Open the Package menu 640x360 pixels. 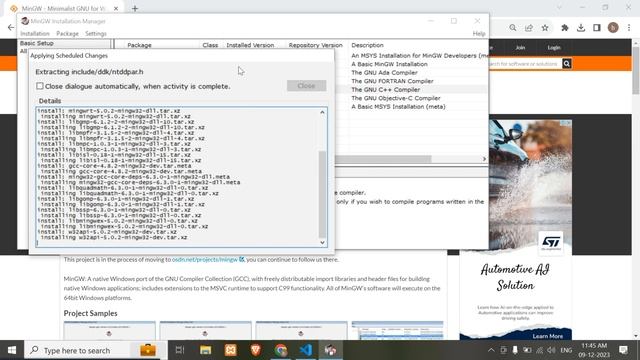(x=67, y=33)
